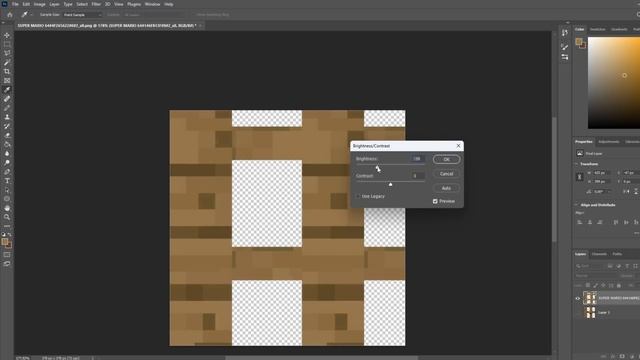
Task: Select the Ellipse shape tool
Action: [7, 199]
